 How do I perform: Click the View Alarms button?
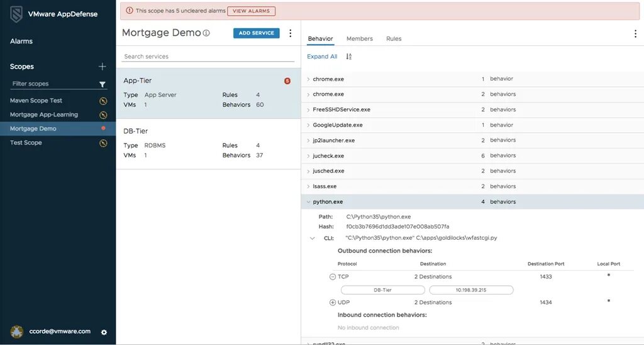click(252, 11)
